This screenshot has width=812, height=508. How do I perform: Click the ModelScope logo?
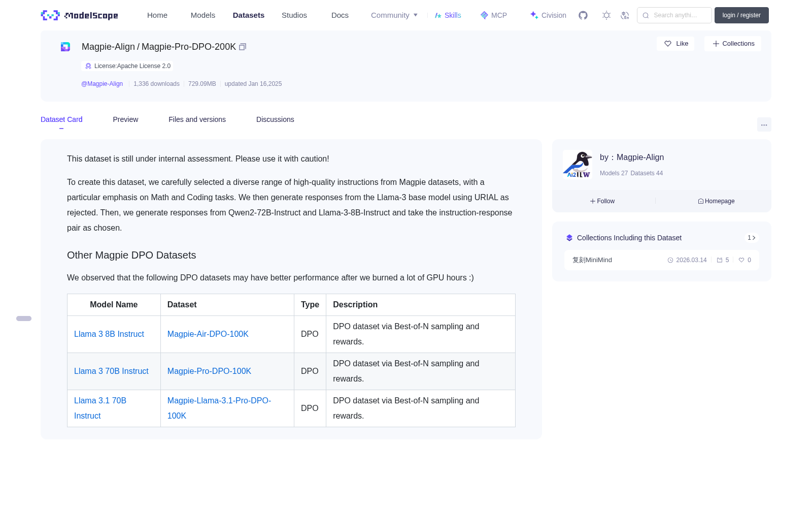[x=79, y=15]
